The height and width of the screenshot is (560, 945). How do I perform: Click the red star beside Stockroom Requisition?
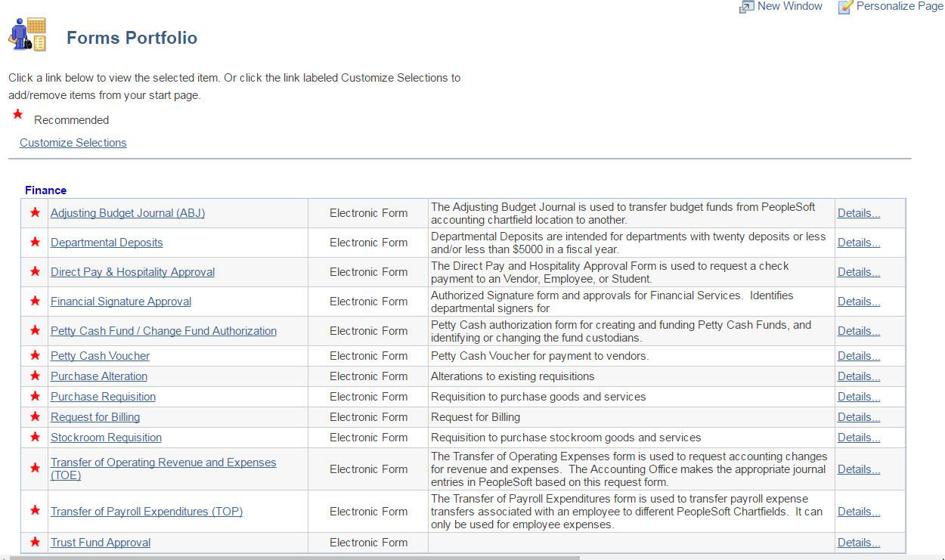click(x=35, y=438)
